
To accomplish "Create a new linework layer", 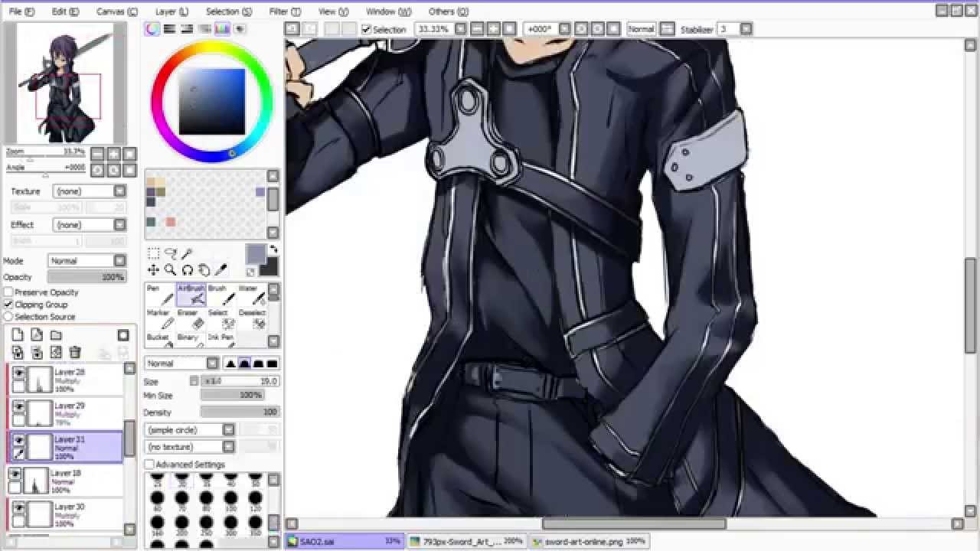I will pos(37,335).
